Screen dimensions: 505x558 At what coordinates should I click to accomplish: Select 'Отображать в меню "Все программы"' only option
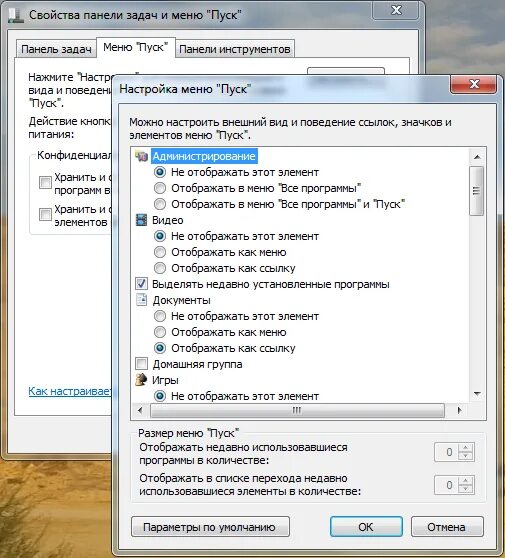point(160,188)
